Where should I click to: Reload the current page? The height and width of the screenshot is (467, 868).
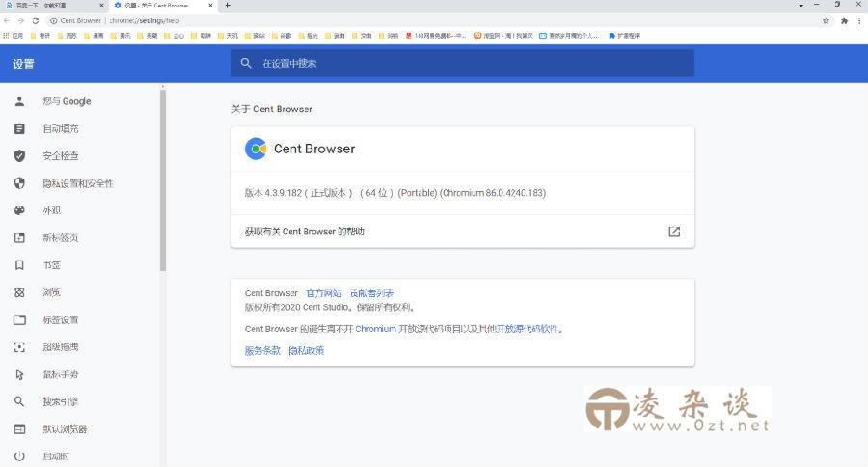[36, 20]
